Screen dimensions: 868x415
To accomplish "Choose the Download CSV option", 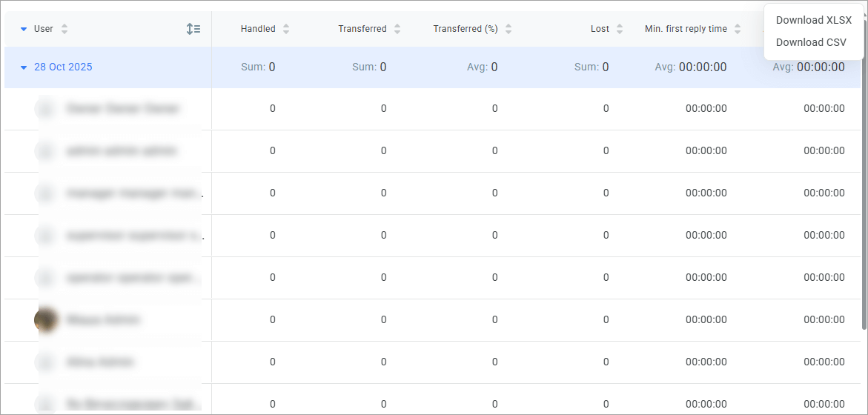I will coord(811,42).
